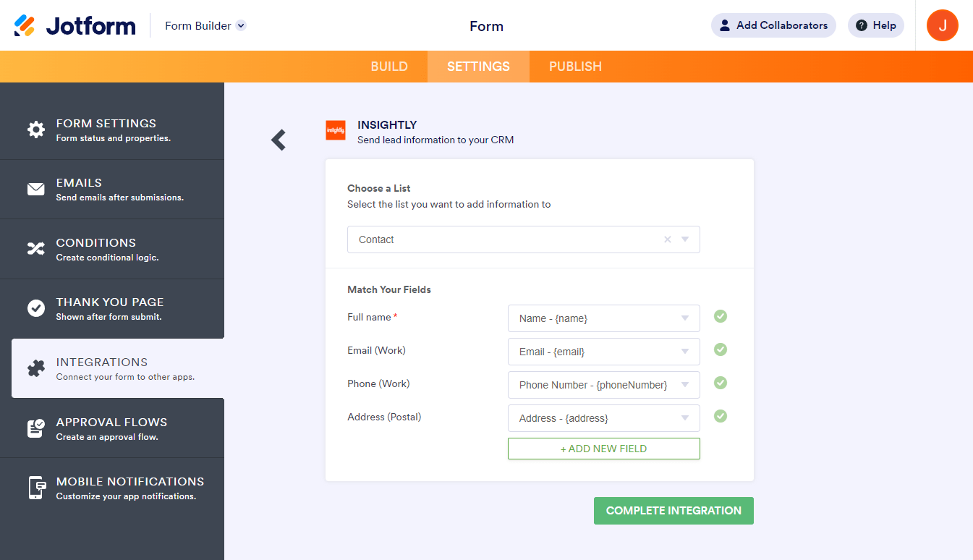The image size is (973, 560).
Task: Click the Mobile Notifications phone icon
Action: pos(35,488)
